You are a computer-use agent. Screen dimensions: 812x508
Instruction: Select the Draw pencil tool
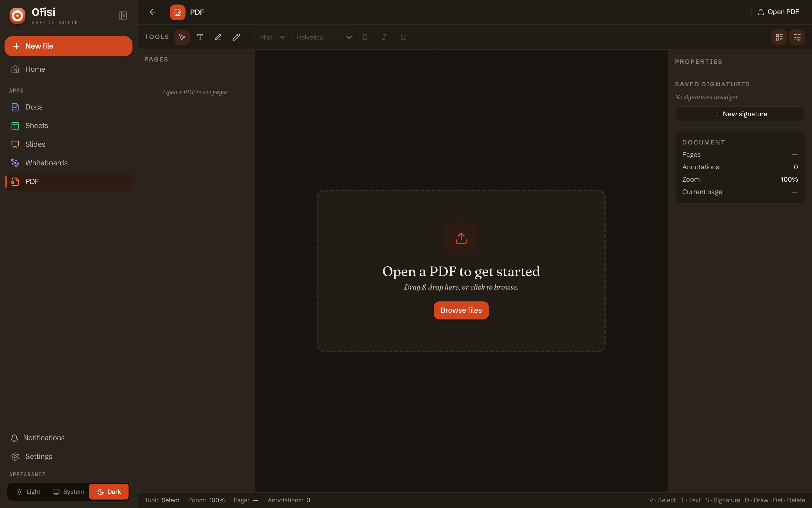pos(236,37)
